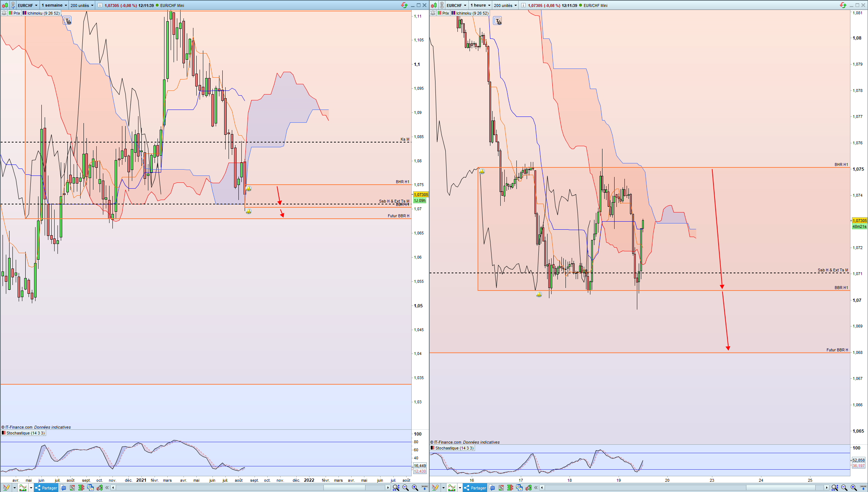
Task: Open the chat bubble icon in hourly chart
Action: [x=492, y=488]
